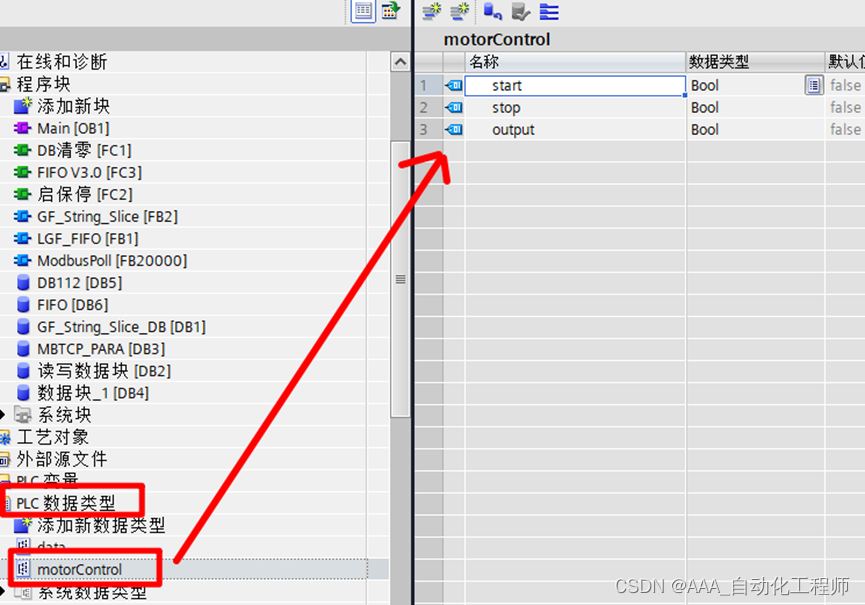Select PLC 数据类型 folder
The image size is (865, 605).
click(x=66, y=503)
